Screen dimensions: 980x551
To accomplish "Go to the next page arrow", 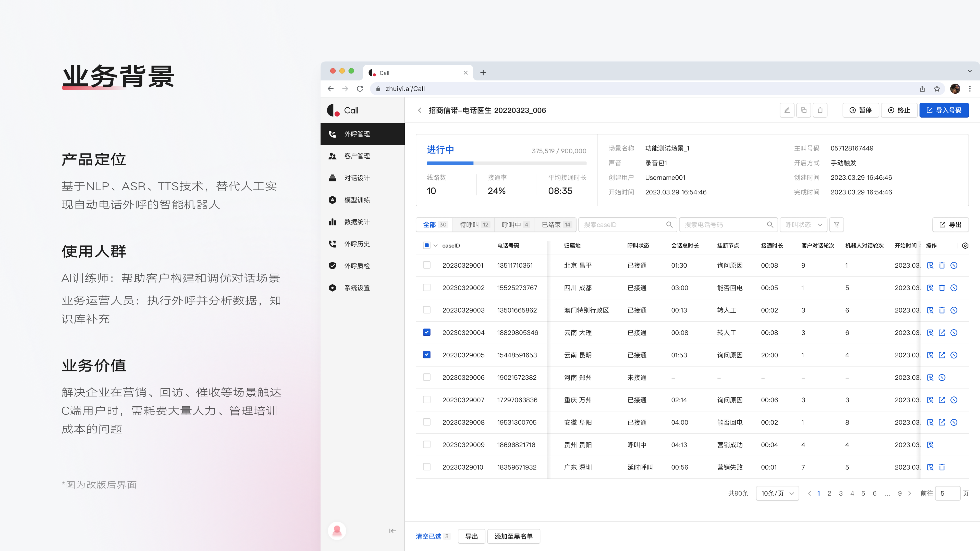I will point(910,494).
